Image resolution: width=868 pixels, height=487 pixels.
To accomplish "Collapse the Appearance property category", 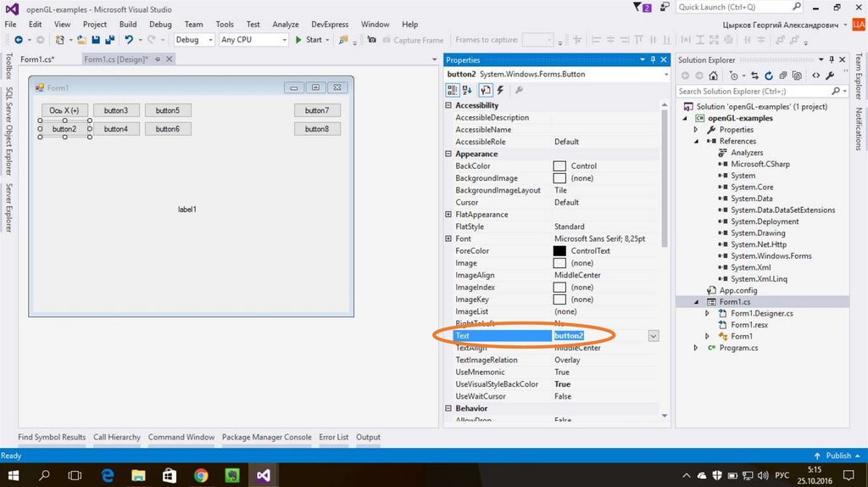I will tap(448, 154).
